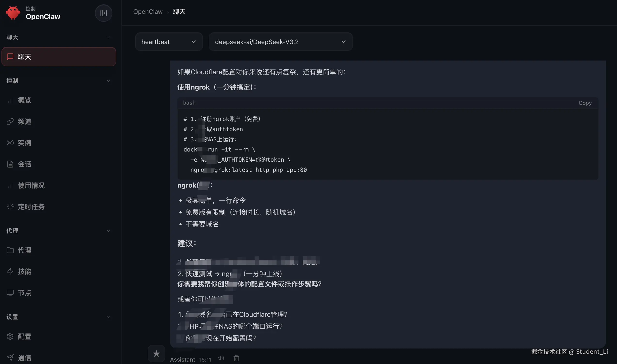Open the heartbeat dropdown

coord(169,42)
